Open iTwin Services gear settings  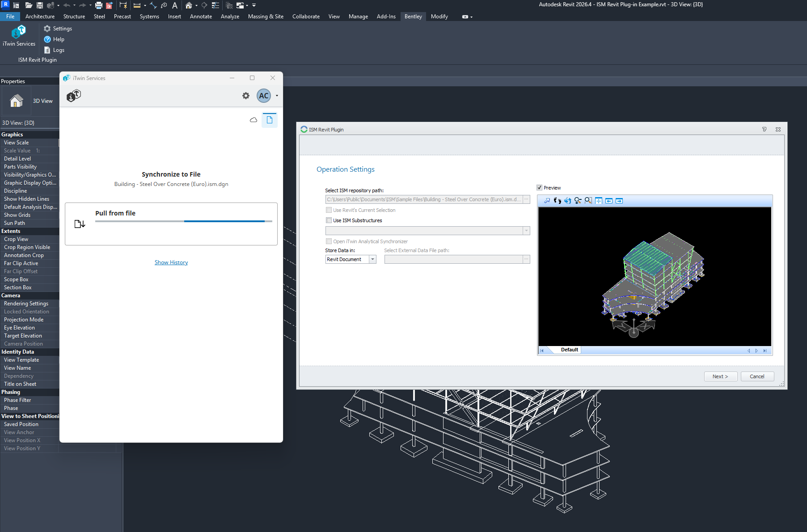coord(246,96)
